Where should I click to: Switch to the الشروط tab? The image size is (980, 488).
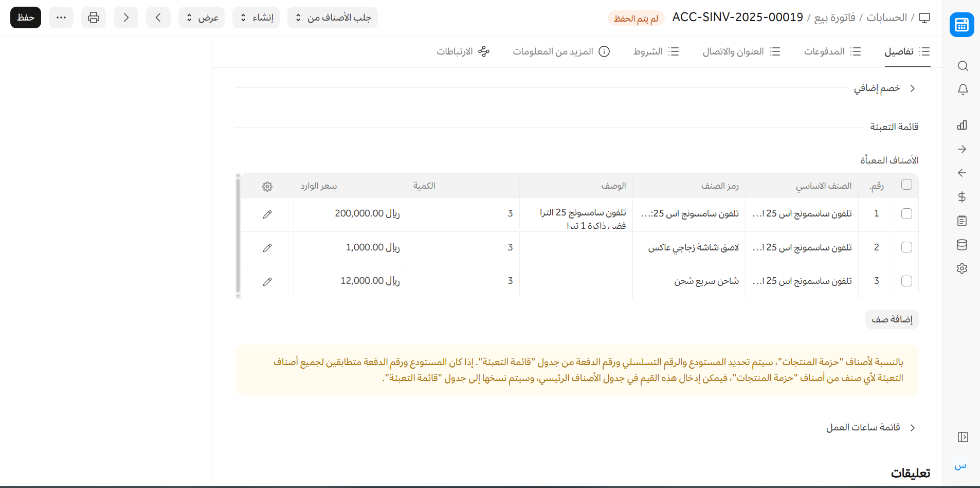(x=656, y=51)
